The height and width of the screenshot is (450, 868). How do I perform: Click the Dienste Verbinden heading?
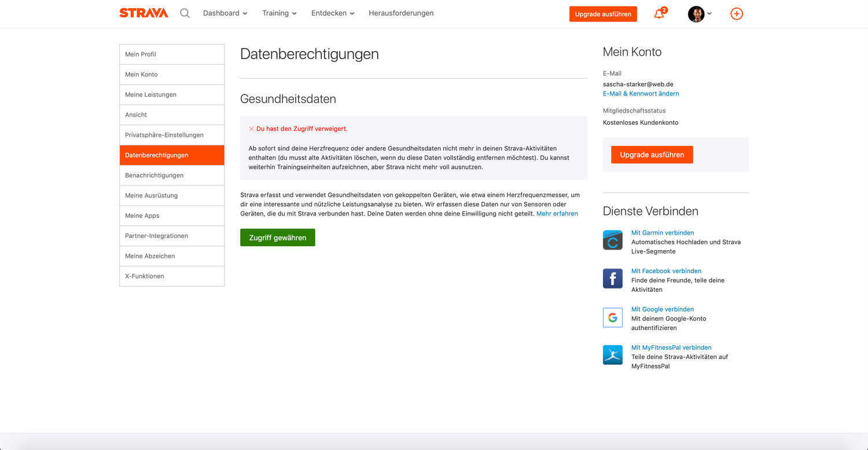[650, 211]
